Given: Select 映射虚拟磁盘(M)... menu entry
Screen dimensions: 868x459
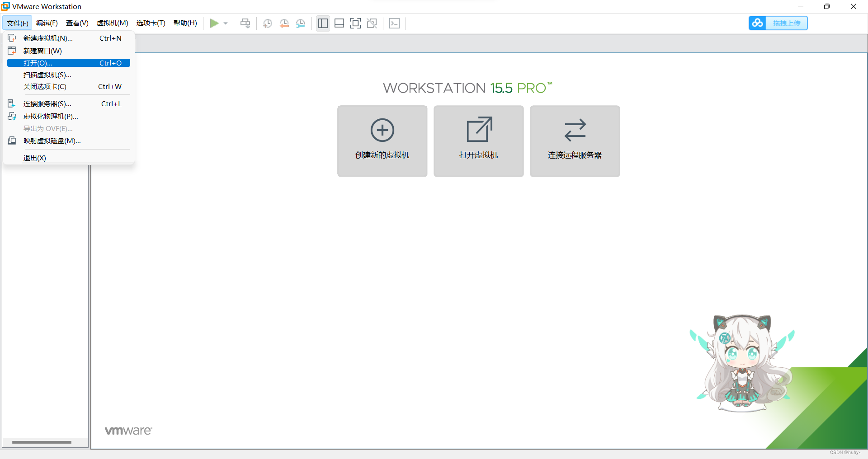Looking at the screenshot, I should pyautogui.click(x=69, y=141).
